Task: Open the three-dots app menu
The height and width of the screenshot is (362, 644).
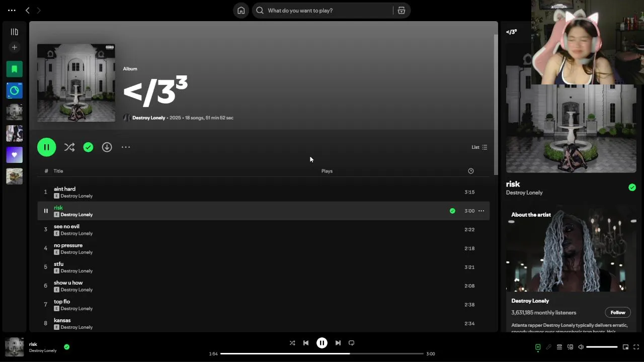Action: [12, 10]
